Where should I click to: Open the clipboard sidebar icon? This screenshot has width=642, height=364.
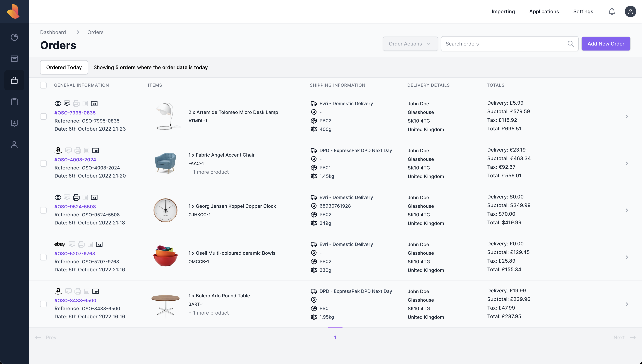coord(14,102)
